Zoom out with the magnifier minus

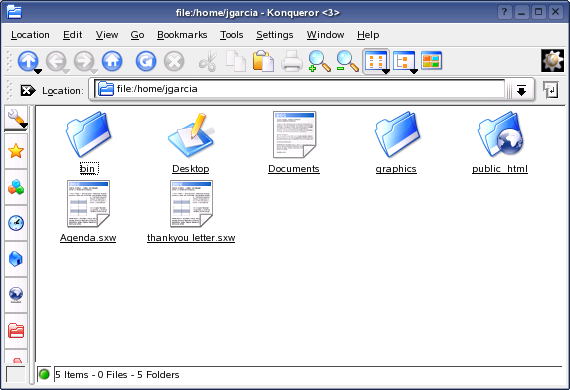coord(348,61)
